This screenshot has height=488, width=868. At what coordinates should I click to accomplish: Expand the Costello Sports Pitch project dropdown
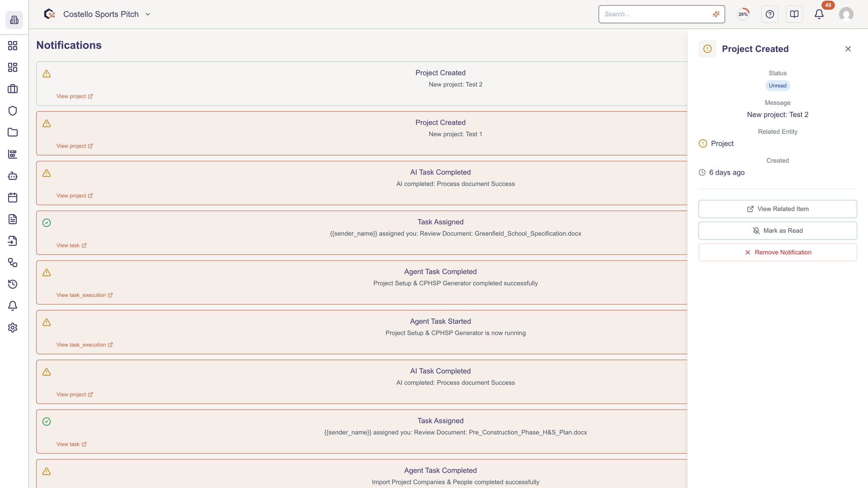pos(148,14)
